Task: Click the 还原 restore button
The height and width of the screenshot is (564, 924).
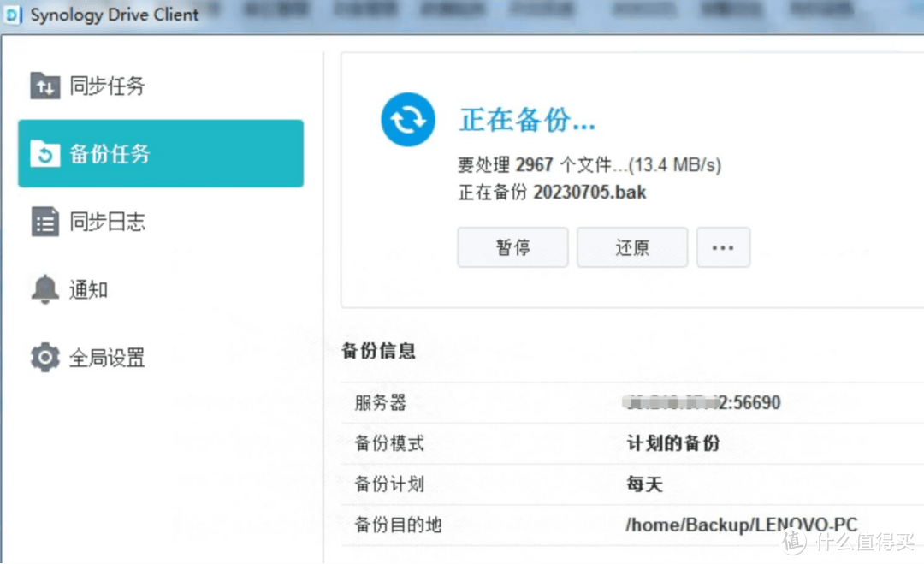Action: (632, 246)
